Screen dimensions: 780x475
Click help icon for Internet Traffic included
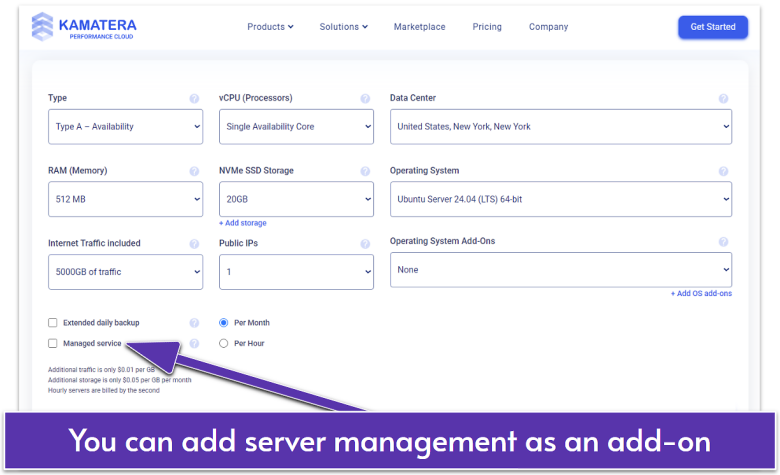(x=194, y=243)
